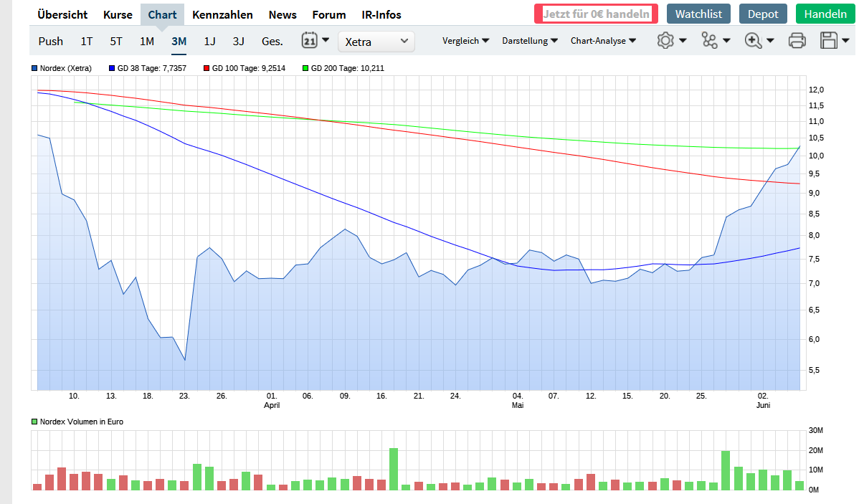The width and height of the screenshot is (859, 504).
Task: Save chart using floppy disk icon
Action: pos(829,41)
